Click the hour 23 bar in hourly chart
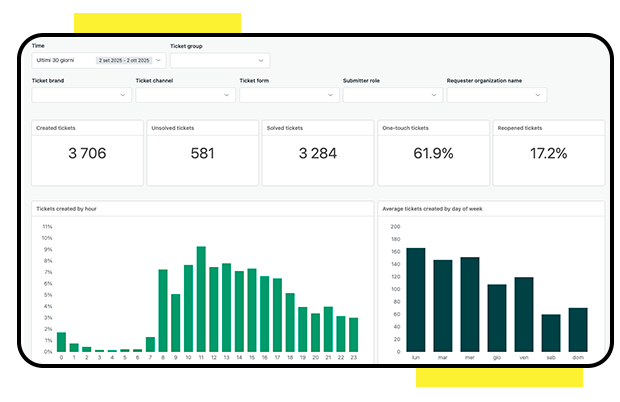 (x=353, y=335)
